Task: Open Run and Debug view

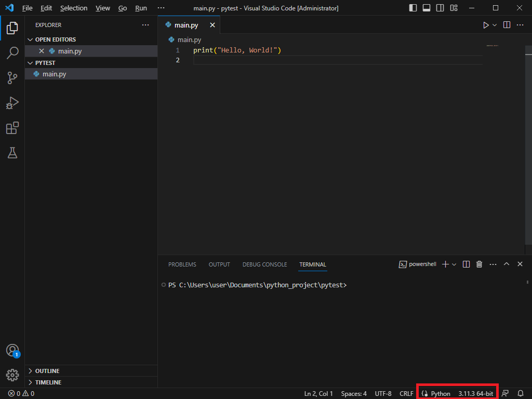Action: [12, 103]
